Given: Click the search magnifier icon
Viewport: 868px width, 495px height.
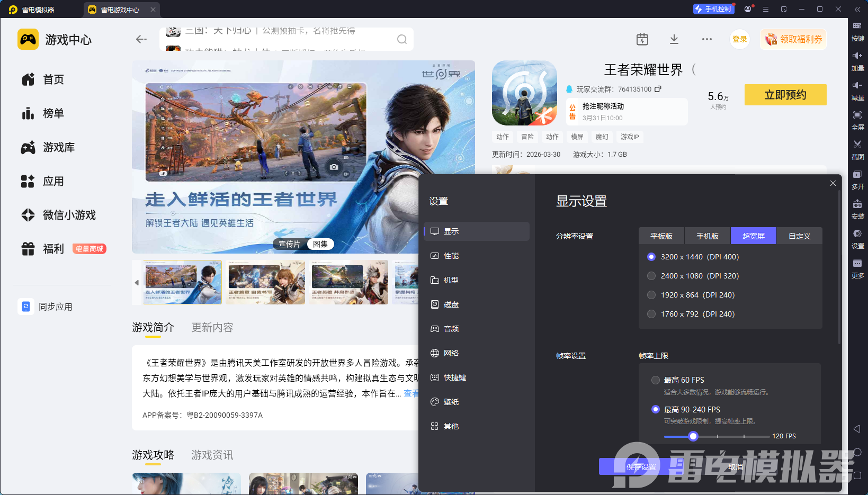Looking at the screenshot, I should (x=402, y=39).
